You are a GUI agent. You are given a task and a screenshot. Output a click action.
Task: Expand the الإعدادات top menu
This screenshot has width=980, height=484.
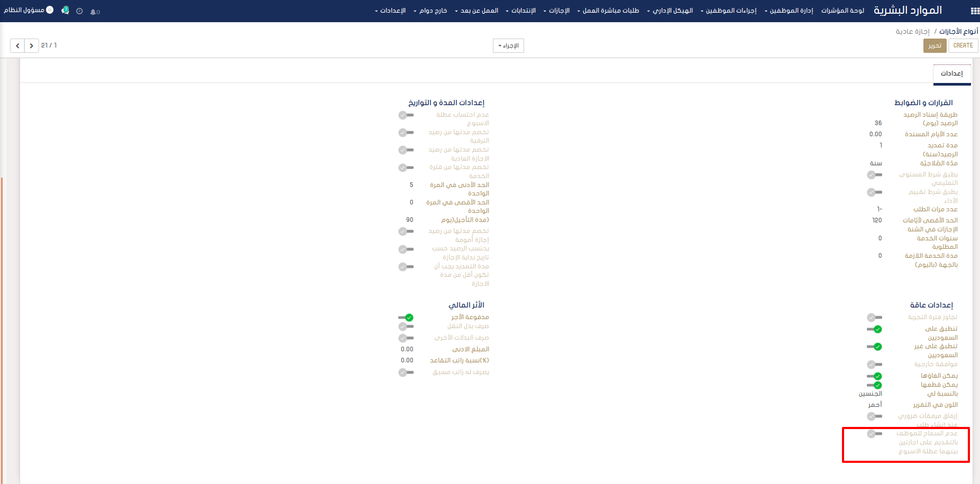pos(390,11)
